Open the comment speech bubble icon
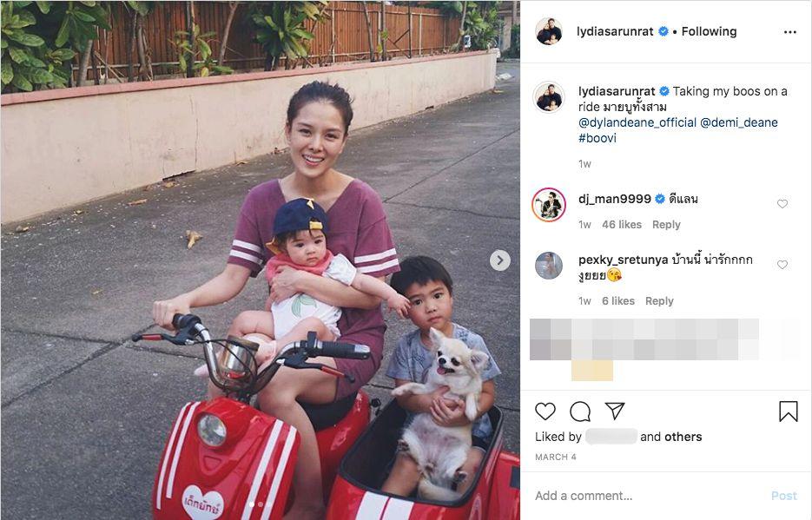 tap(580, 411)
